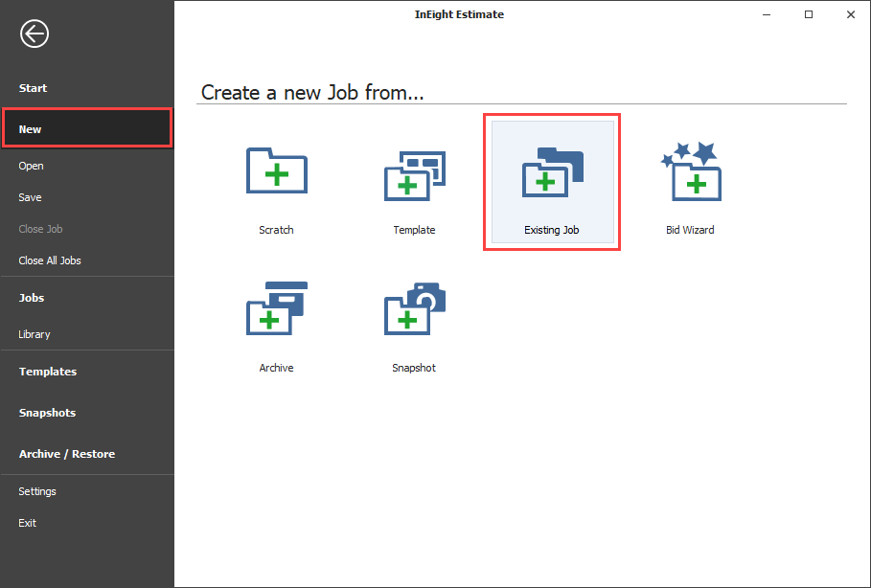Click the back arrow icon
Screen dimensions: 871x588
click(34, 34)
